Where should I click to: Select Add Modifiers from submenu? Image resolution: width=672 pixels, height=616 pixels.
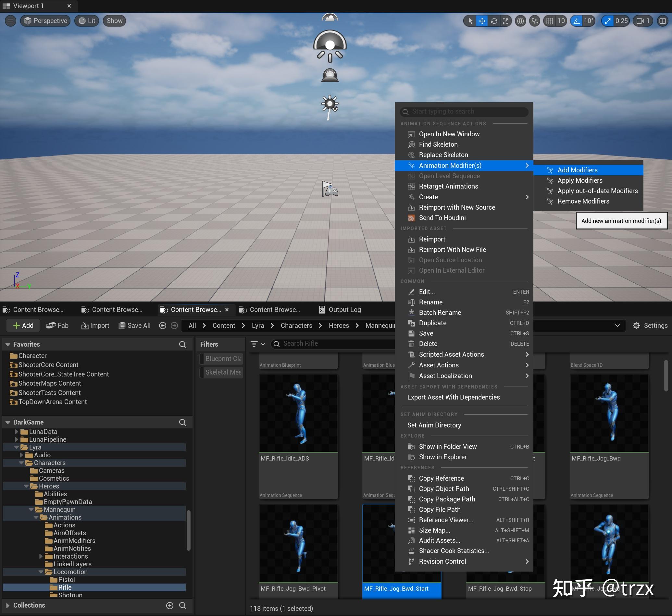coord(578,170)
